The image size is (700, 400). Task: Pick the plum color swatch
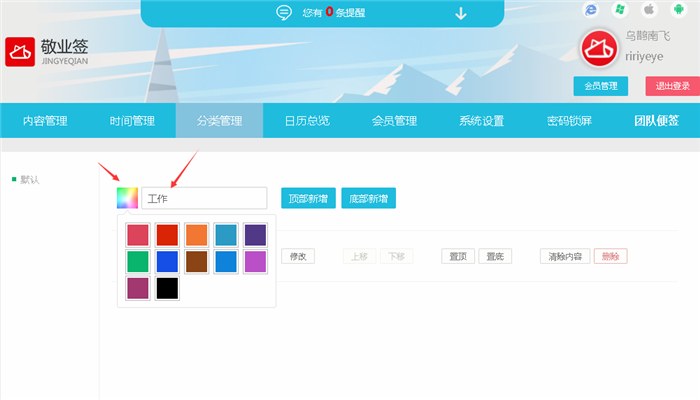coord(138,288)
